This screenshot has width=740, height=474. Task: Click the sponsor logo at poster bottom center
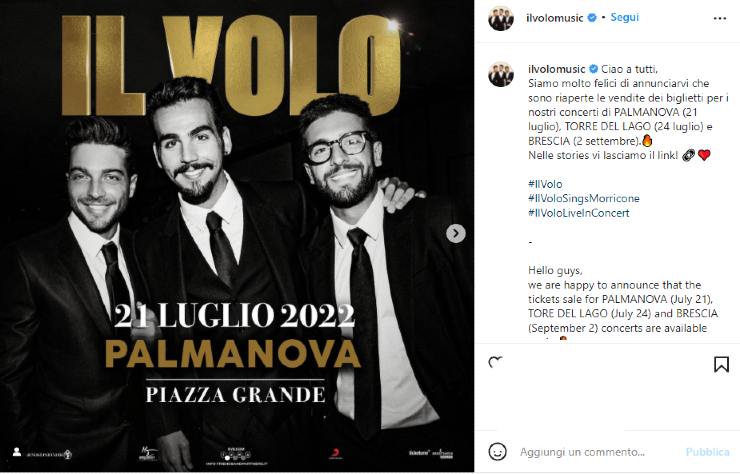pyautogui.click(x=236, y=457)
